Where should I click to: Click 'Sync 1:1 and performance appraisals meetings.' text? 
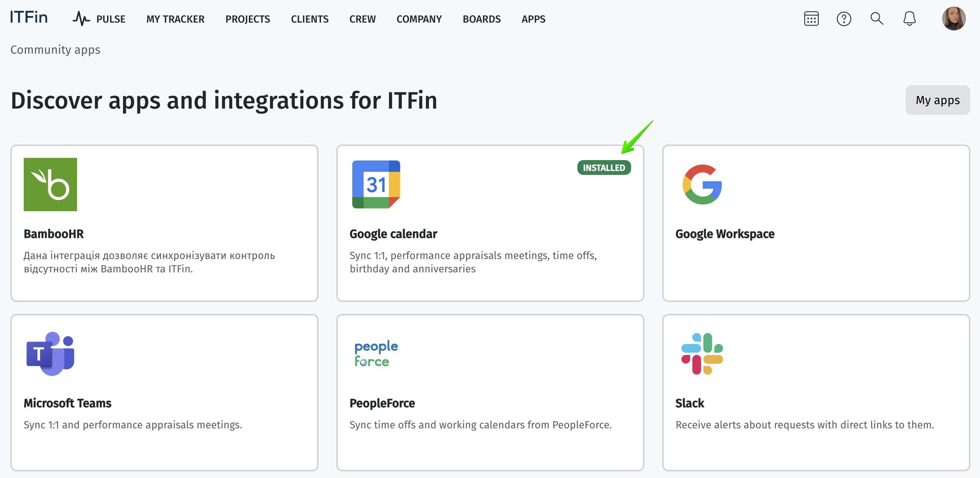pyautogui.click(x=133, y=425)
